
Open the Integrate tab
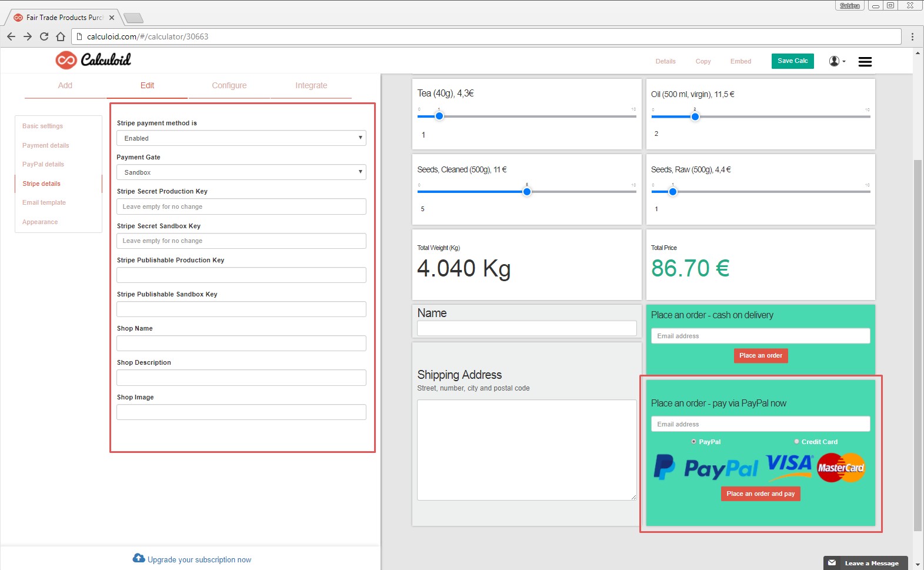(x=311, y=85)
